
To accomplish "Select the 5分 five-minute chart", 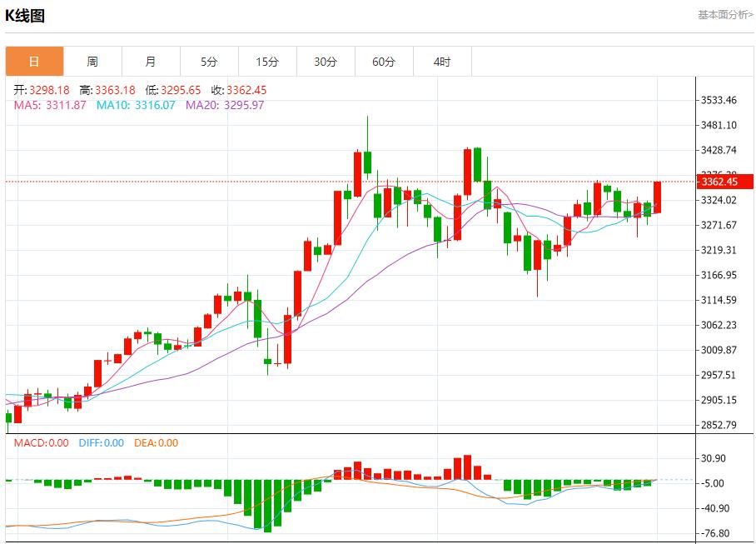I will pos(209,61).
